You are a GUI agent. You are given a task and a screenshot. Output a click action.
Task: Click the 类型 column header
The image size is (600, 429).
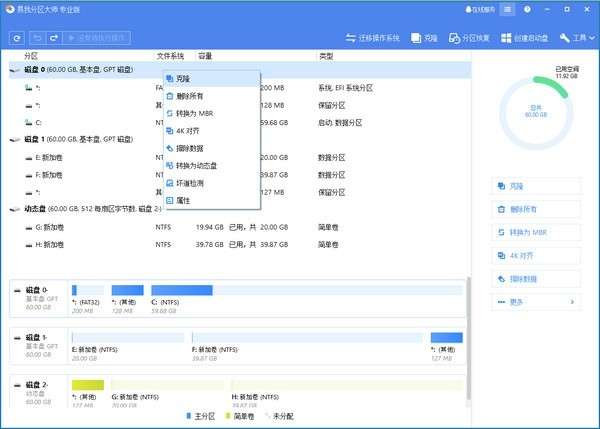(x=326, y=56)
